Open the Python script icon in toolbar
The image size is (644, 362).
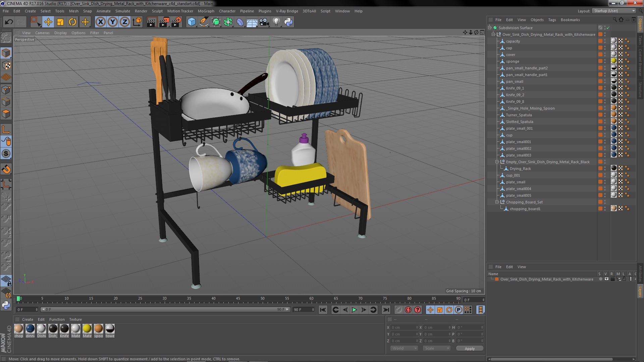[288, 22]
